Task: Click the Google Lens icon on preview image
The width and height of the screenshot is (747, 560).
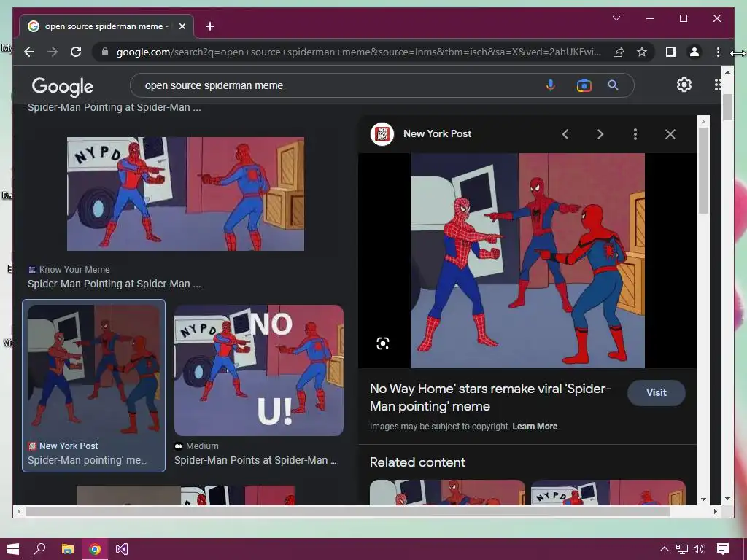Action: point(383,343)
